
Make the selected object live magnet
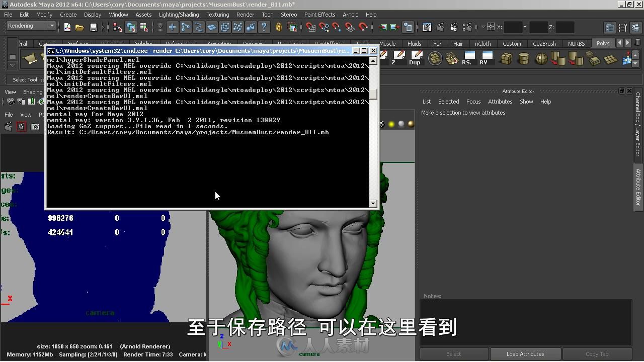point(363,27)
